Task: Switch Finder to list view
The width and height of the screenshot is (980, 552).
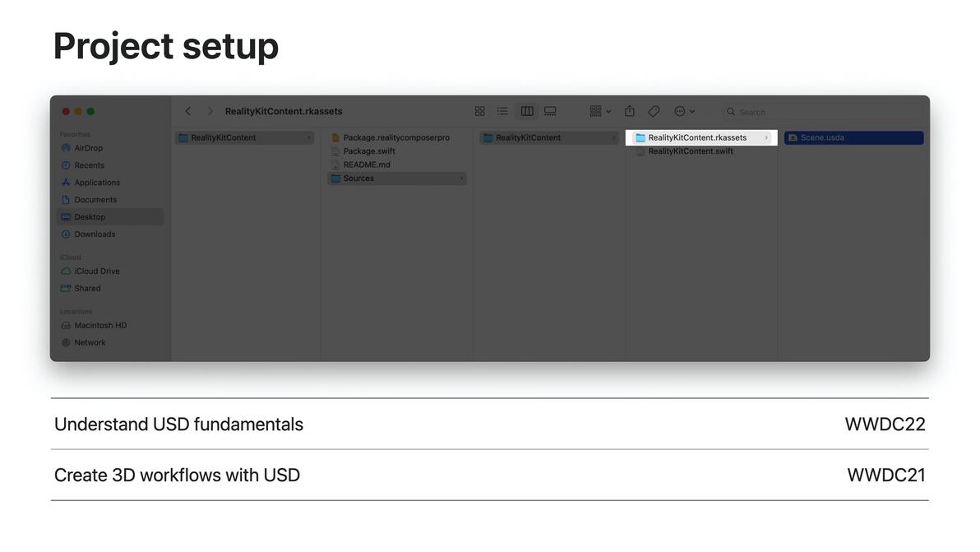Action: click(x=502, y=111)
